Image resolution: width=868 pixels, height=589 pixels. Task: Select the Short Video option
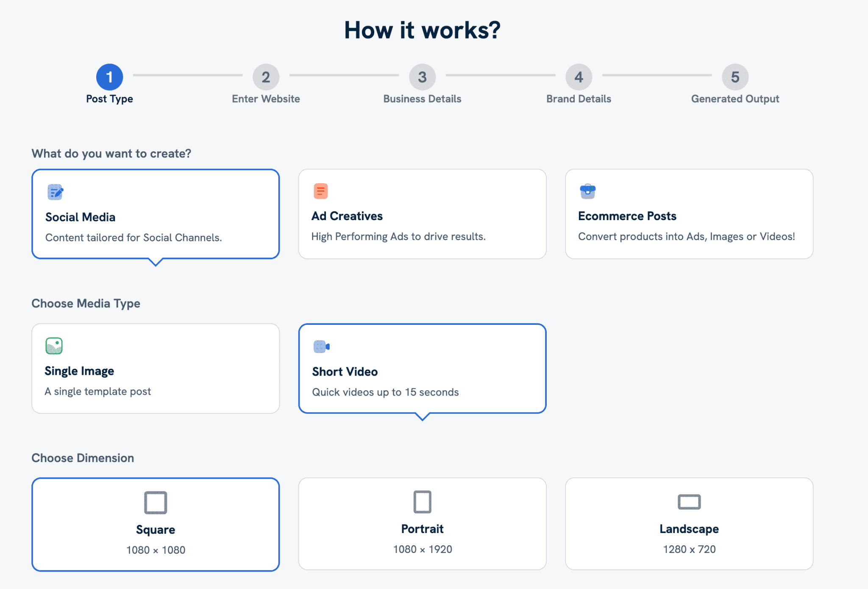coord(422,368)
